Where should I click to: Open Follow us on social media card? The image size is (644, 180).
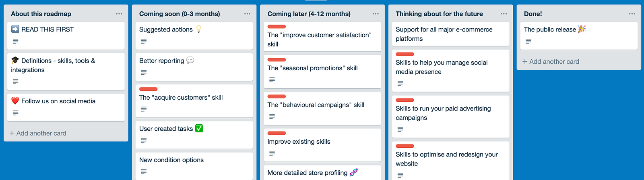(58, 101)
